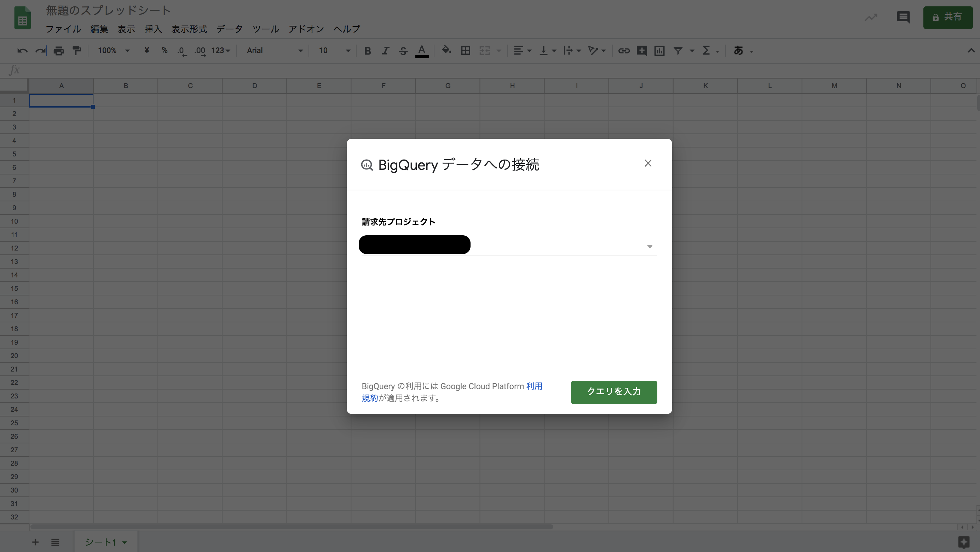
Task: Open the Explore button at bottom right
Action: click(x=964, y=542)
